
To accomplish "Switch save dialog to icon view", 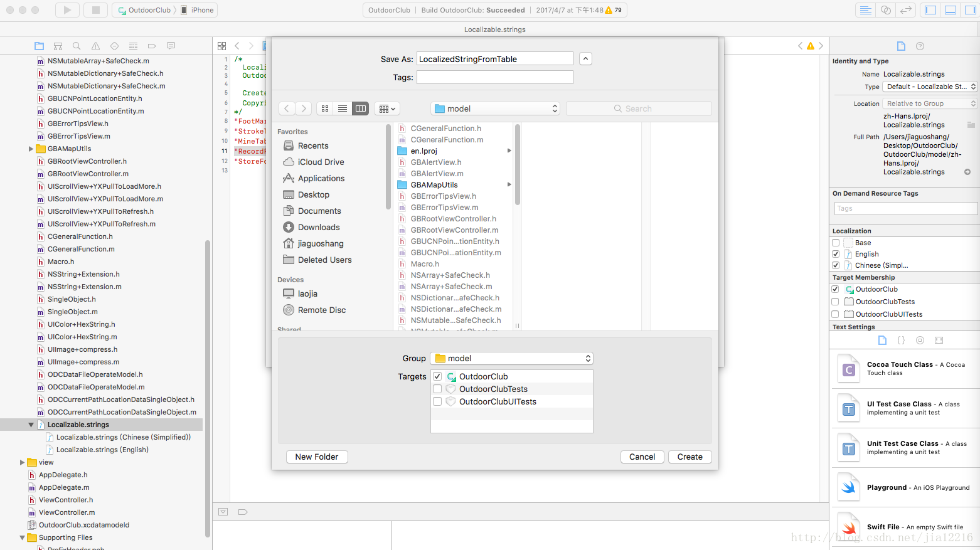I will (x=325, y=108).
